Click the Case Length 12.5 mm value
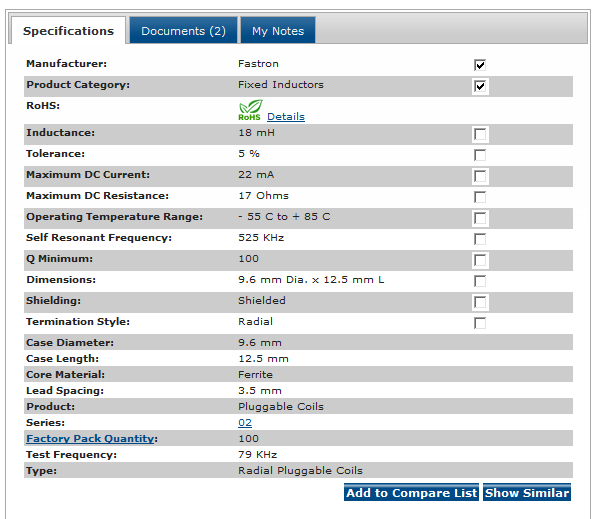The height and width of the screenshot is (519, 595). (263, 359)
